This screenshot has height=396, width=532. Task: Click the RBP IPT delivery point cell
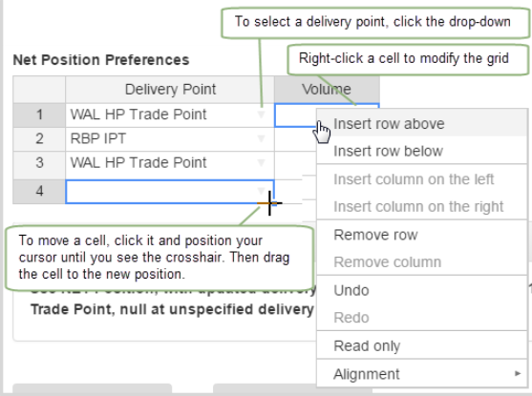coord(170,138)
